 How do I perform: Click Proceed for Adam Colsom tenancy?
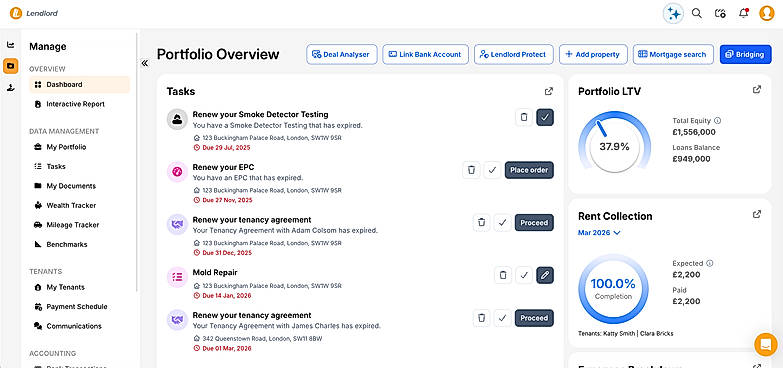[x=534, y=223]
